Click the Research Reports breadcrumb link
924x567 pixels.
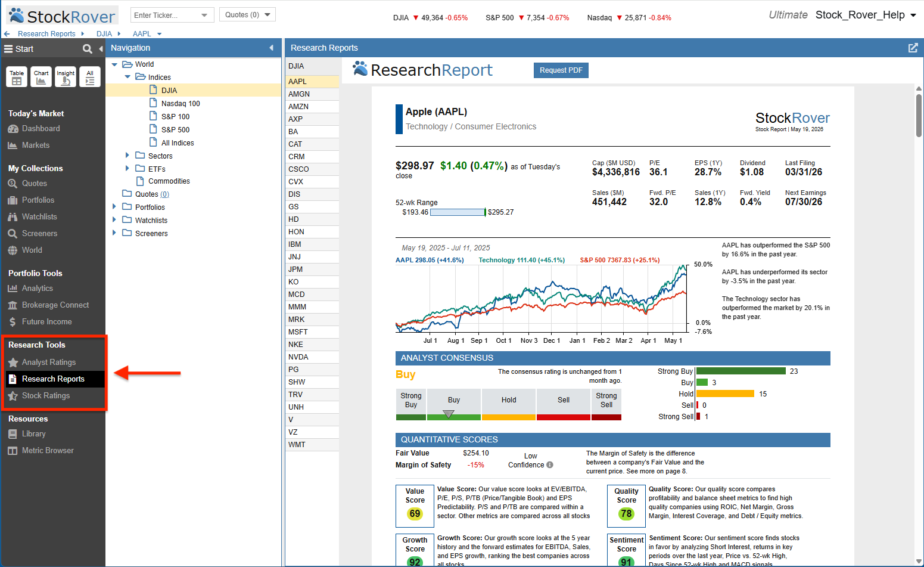coord(46,34)
